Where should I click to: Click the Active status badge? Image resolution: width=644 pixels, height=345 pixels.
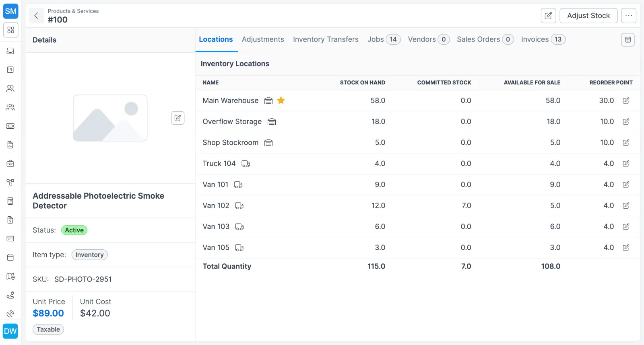[74, 230]
